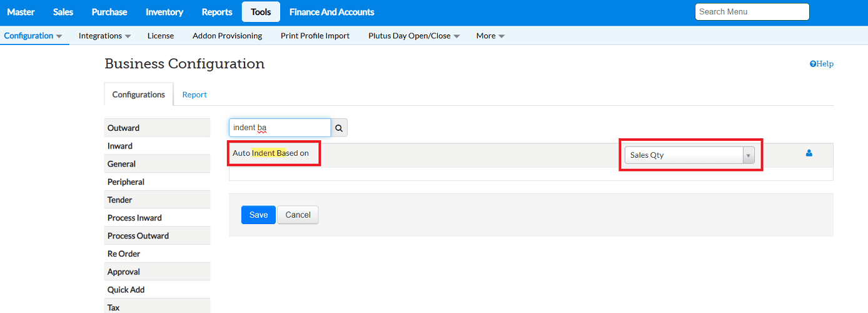Click the Cancel button
The width and height of the screenshot is (868, 313).
[298, 215]
